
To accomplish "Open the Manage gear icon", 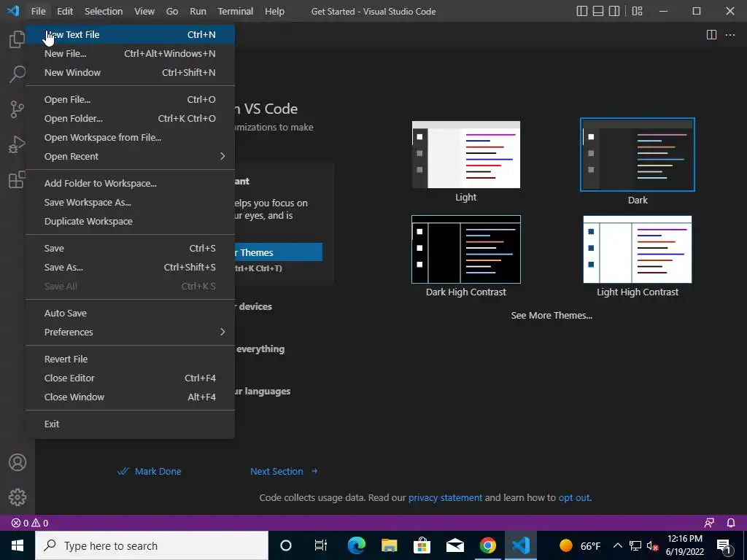I will 18,497.
